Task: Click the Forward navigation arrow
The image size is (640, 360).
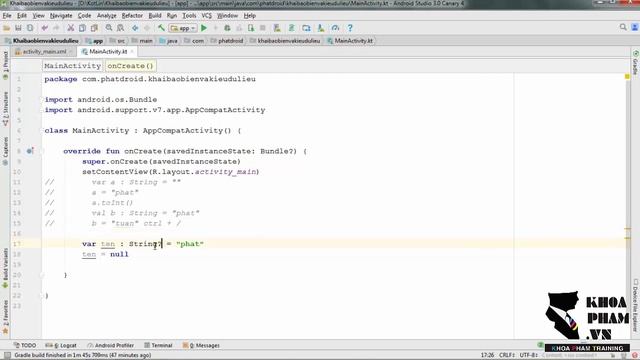Action: [x=147, y=28]
